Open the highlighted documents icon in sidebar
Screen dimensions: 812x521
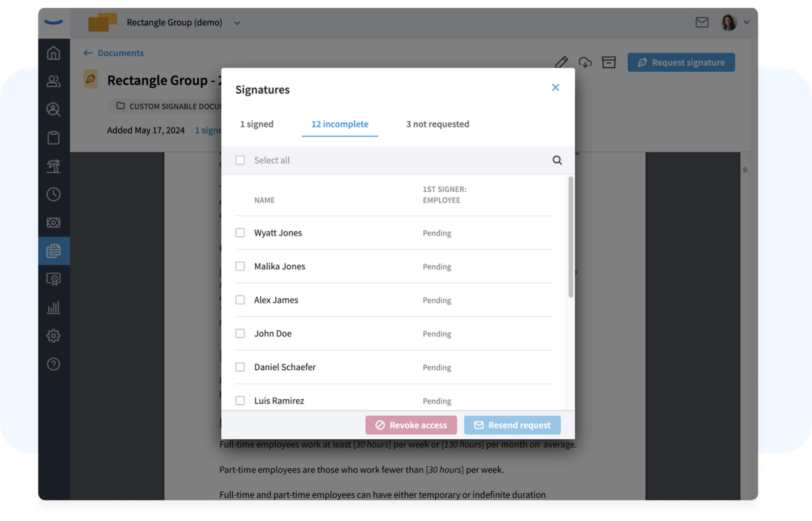click(54, 251)
